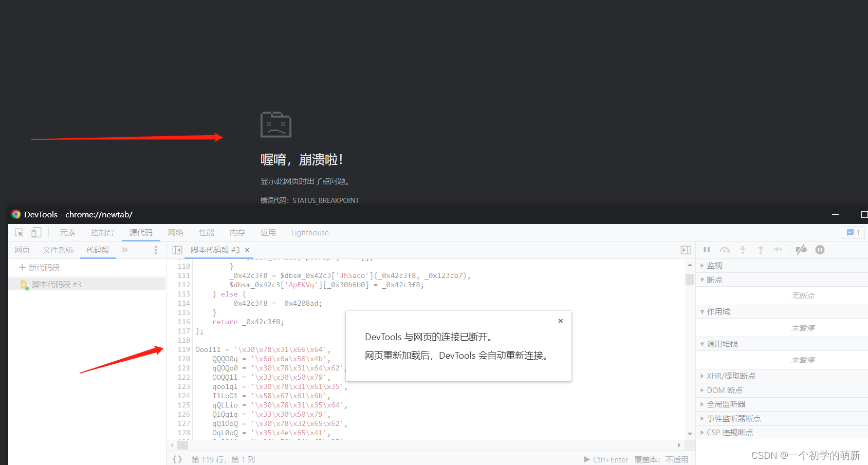The height and width of the screenshot is (465, 868).
Task: Click the '第 119 行, 第 1 列' status text
Action: click(224, 459)
